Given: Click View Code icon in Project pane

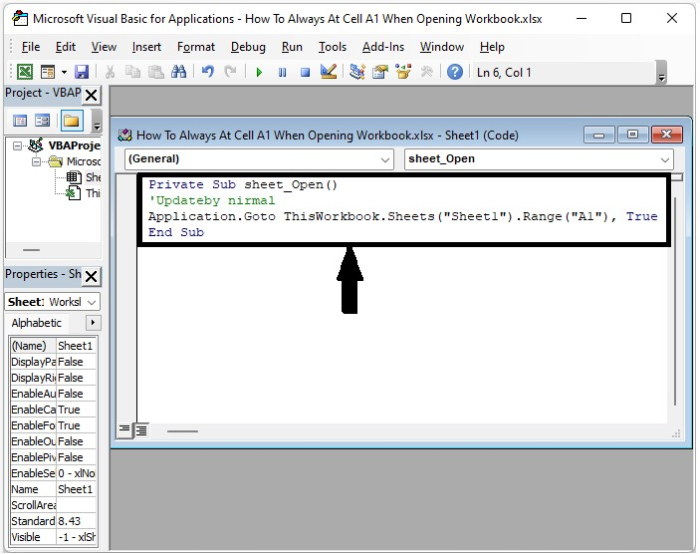Looking at the screenshot, I should point(20,121).
